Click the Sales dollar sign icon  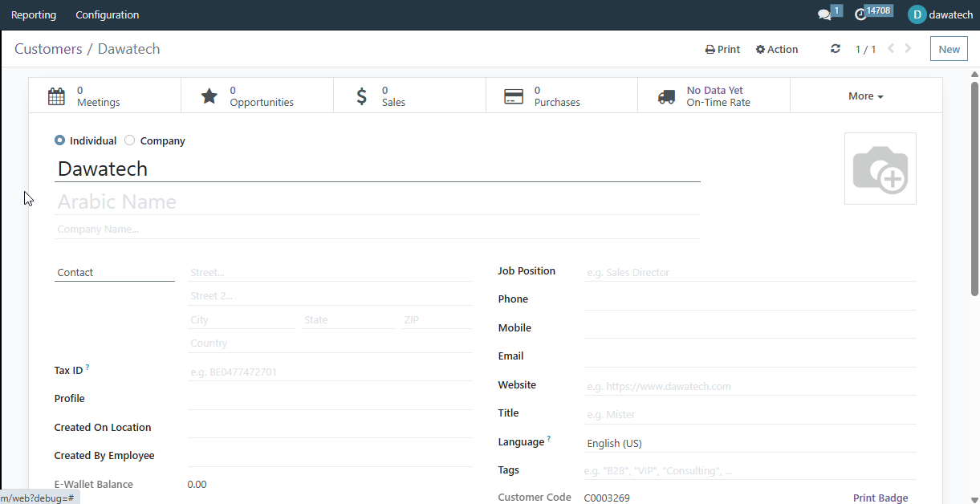click(362, 96)
